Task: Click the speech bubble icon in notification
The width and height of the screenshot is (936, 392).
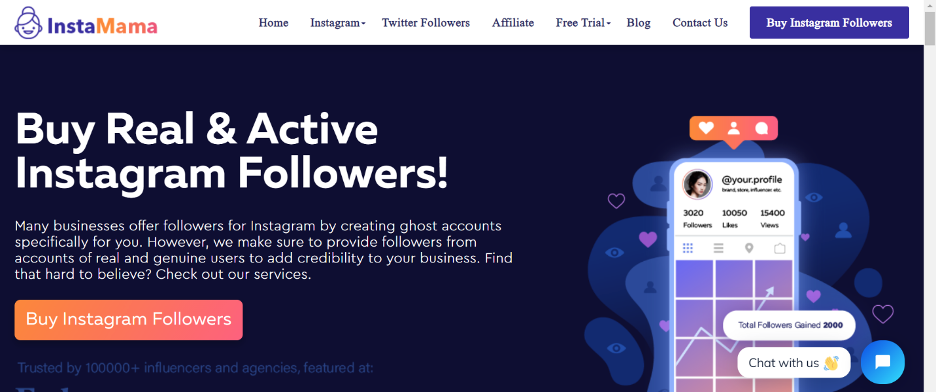Action: pyautogui.click(x=761, y=128)
